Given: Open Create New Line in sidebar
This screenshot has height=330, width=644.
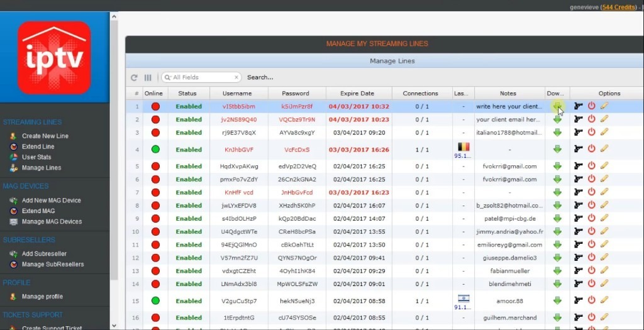Looking at the screenshot, I should click(x=45, y=136).
